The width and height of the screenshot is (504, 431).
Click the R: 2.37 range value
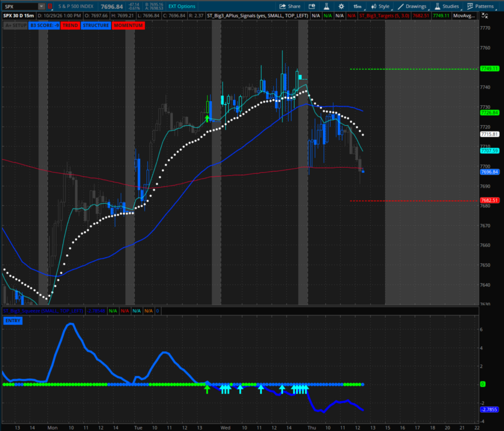(x=196, y=16)
